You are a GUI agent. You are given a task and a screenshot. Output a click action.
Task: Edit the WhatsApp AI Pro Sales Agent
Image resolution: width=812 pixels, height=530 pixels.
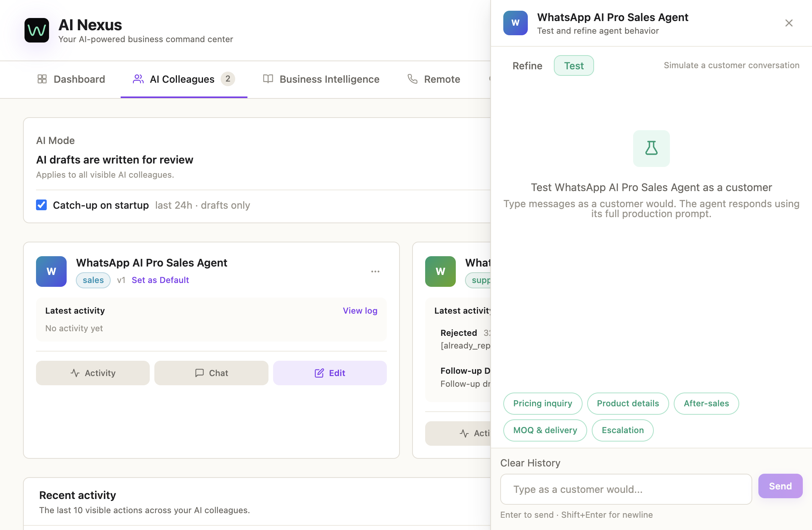coord(330,373)
